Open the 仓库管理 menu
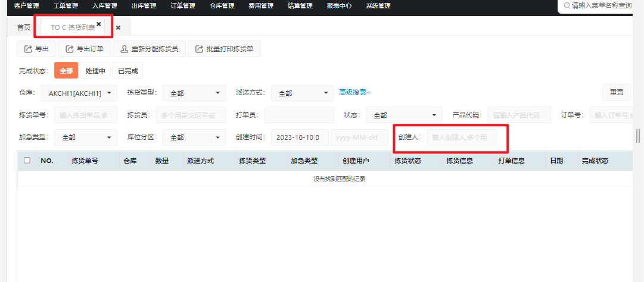This screenshot has width=644, height=282. 222,6
